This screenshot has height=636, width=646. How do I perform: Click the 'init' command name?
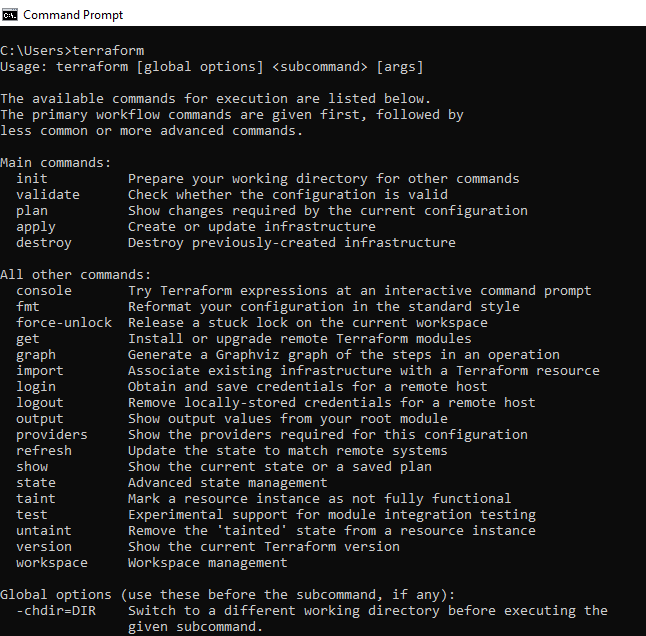32,178
